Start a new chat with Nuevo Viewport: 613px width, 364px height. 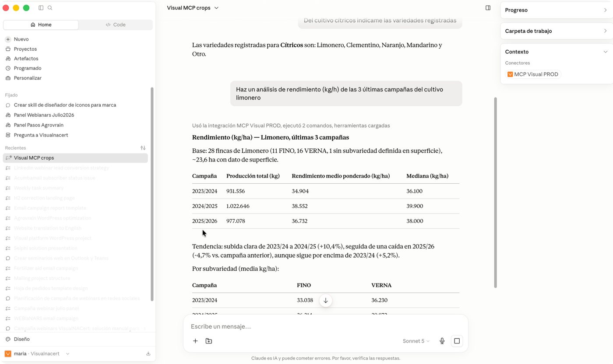pyautogui.click(x=21, y=39)
